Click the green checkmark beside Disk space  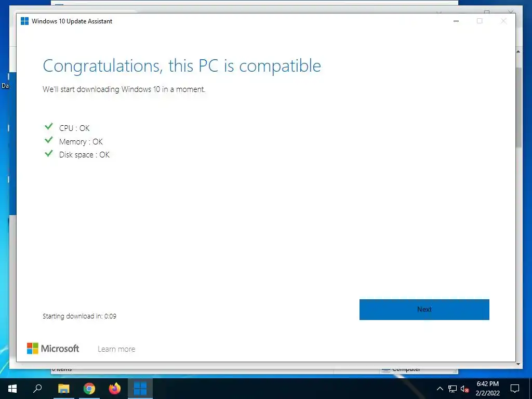pyautogui.click(x=49, y=153)
